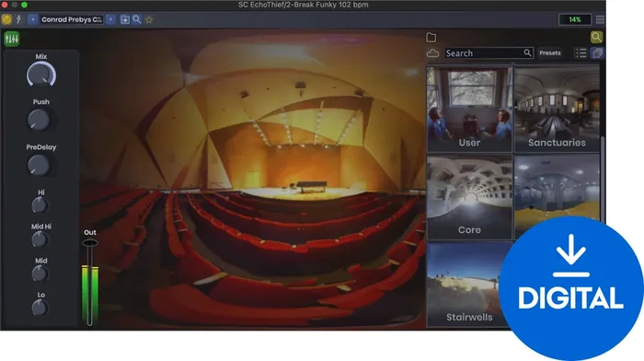Image resolution: width=644 pixels, height=361 pixels.
Task: Switch browser to list view
Action: pos(581,53)
